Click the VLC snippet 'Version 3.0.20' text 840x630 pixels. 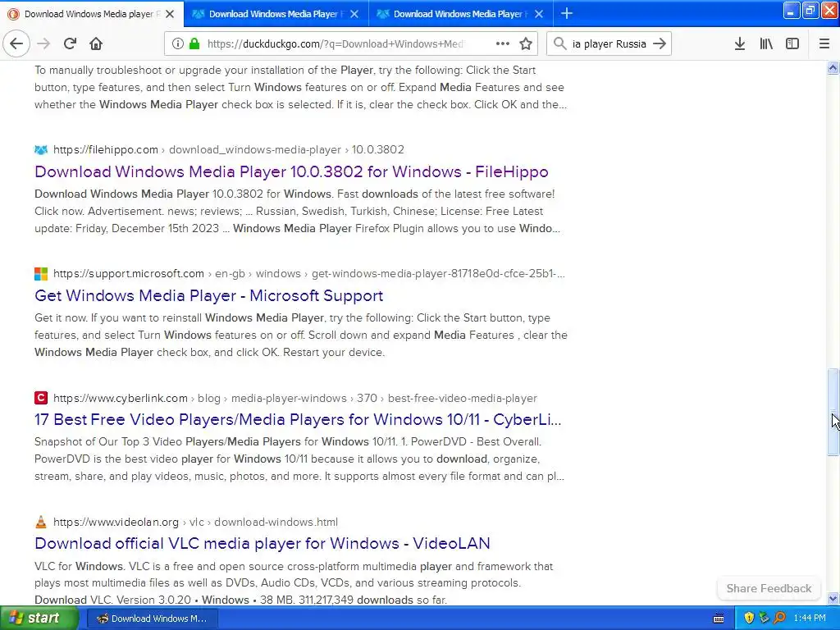click(153, 600)
